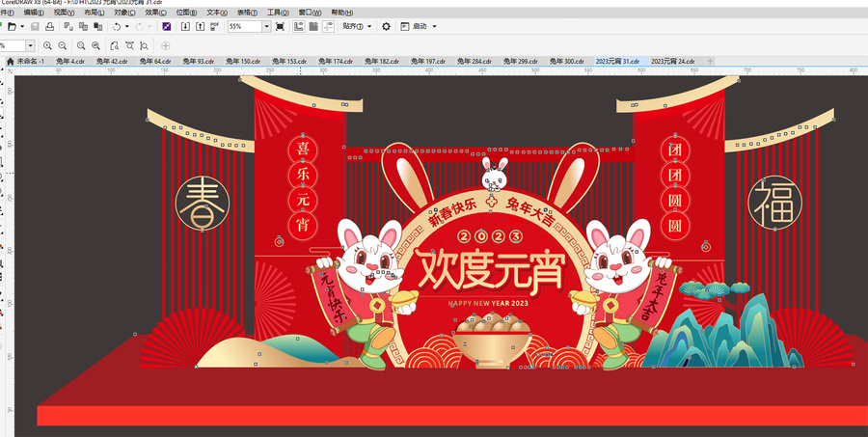The height and width of the screenshot is (437, 868).
Task: Click the Copy icon
Action: pos(83,26)
